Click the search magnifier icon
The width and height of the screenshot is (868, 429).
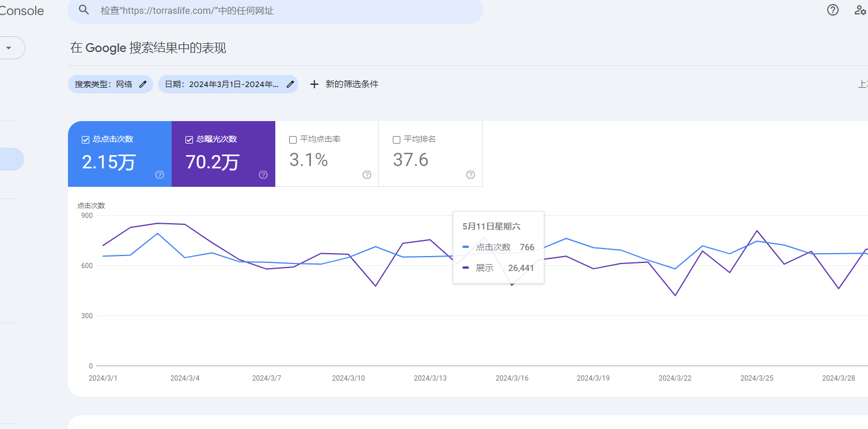(x=84, y=10)
